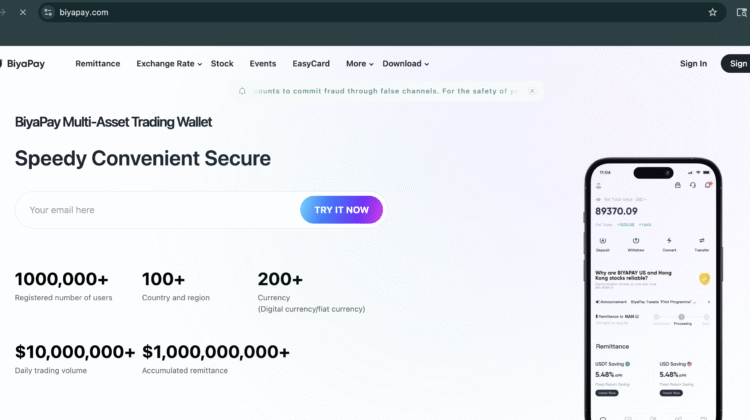The image size is (750, 420).
Task: Open the More menu dropdown
Action: [360, 64]
